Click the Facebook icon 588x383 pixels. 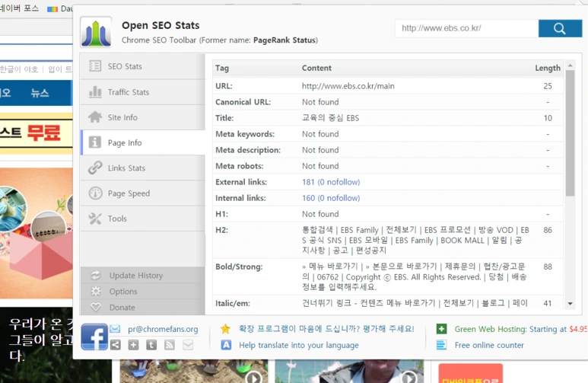coord(94,337)
